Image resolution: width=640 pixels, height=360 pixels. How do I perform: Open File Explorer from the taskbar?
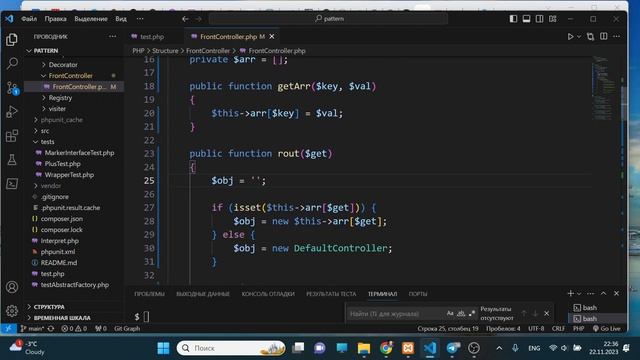point(364,348)
